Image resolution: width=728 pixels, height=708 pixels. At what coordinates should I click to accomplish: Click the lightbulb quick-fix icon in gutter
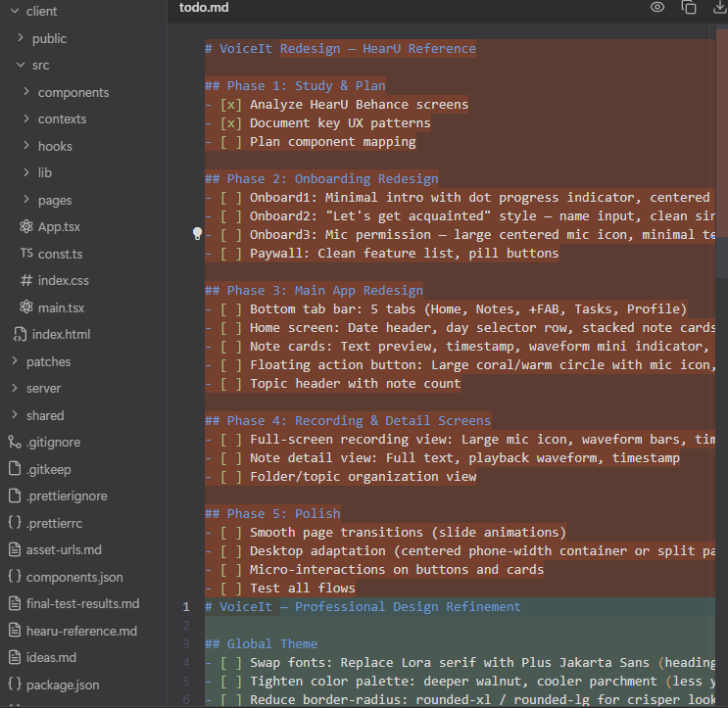[x=197, y=234]
